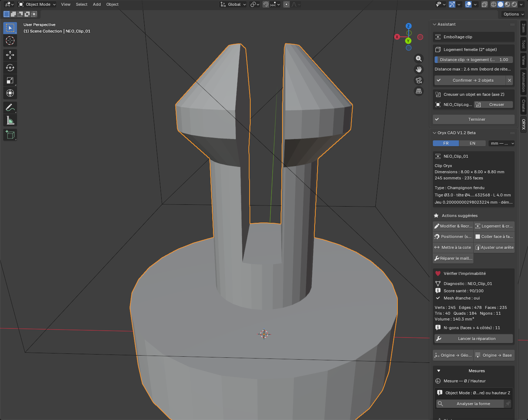Activate the Measure tool
The height and width of the screenshot is (420, 528).
tap(10, 120)
